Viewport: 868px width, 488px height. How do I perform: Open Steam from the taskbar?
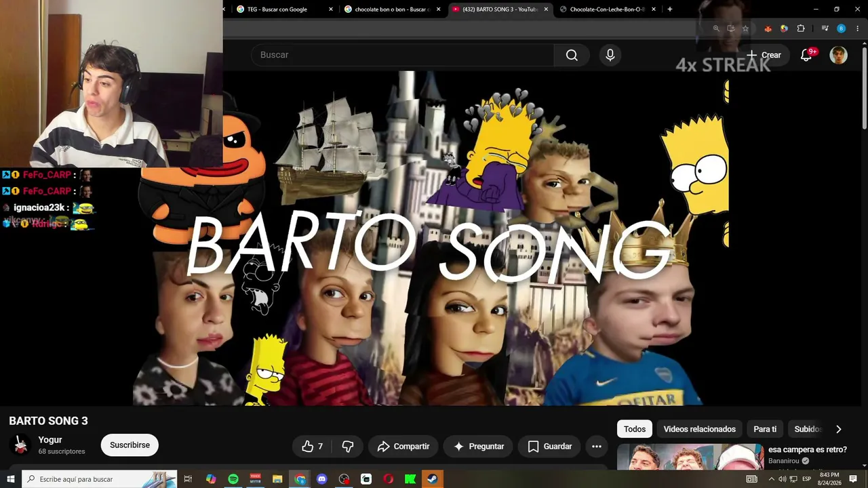coord(432,479)
